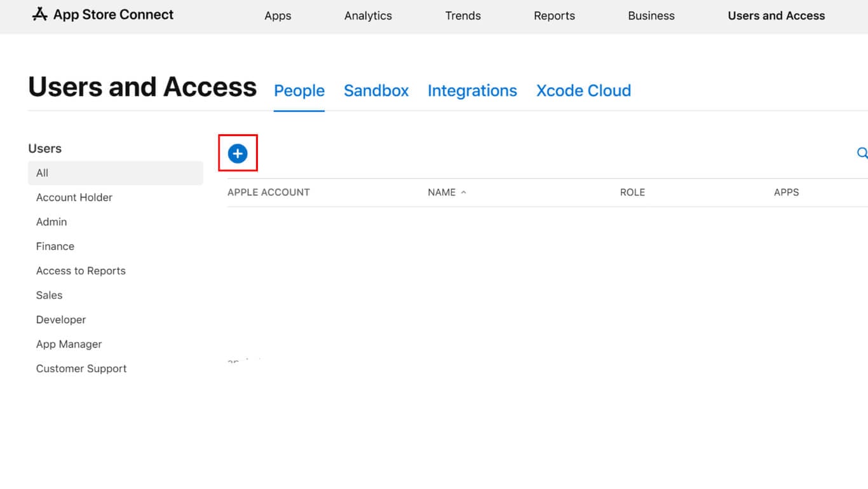Open the Reports navigation item
The height and width of the screenshot is (489, 868).
(554, 16)
